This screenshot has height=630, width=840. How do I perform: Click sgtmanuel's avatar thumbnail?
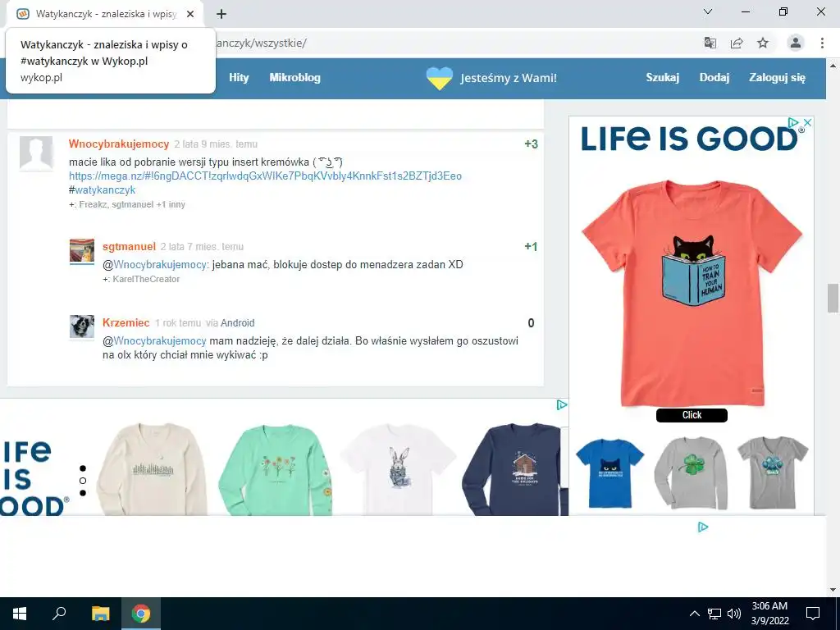click(82, 252)
